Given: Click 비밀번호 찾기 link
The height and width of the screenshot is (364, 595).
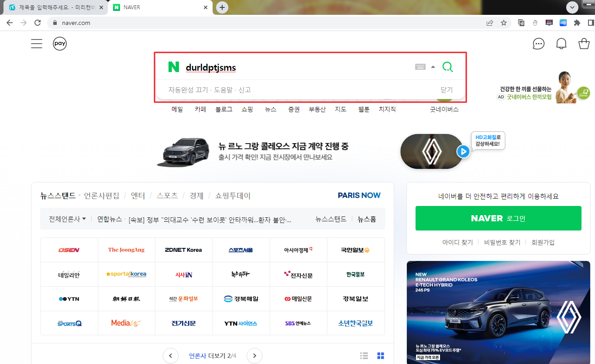Looking at the screenshot, I should coord(502,242).
